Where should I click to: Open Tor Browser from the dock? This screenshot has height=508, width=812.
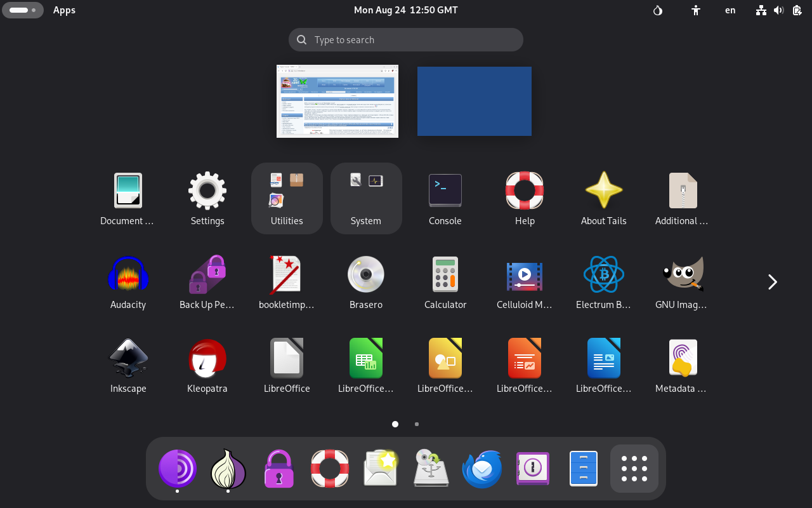(177, 469)
